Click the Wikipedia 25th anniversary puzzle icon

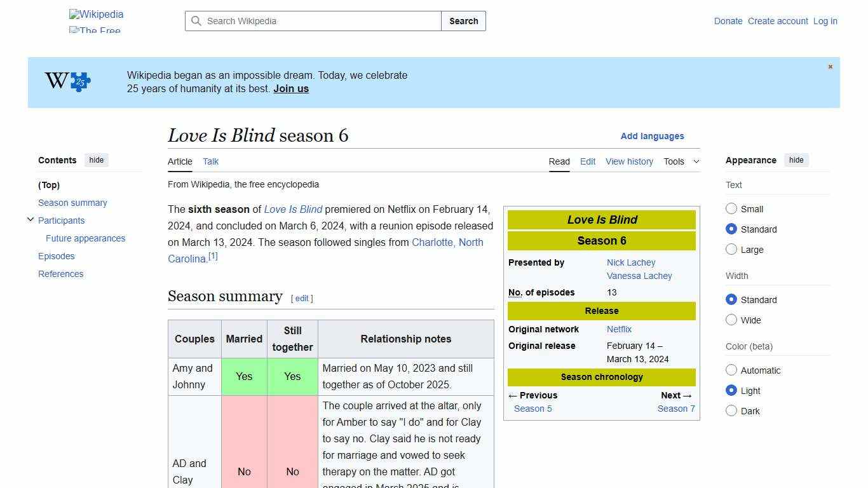66,81
